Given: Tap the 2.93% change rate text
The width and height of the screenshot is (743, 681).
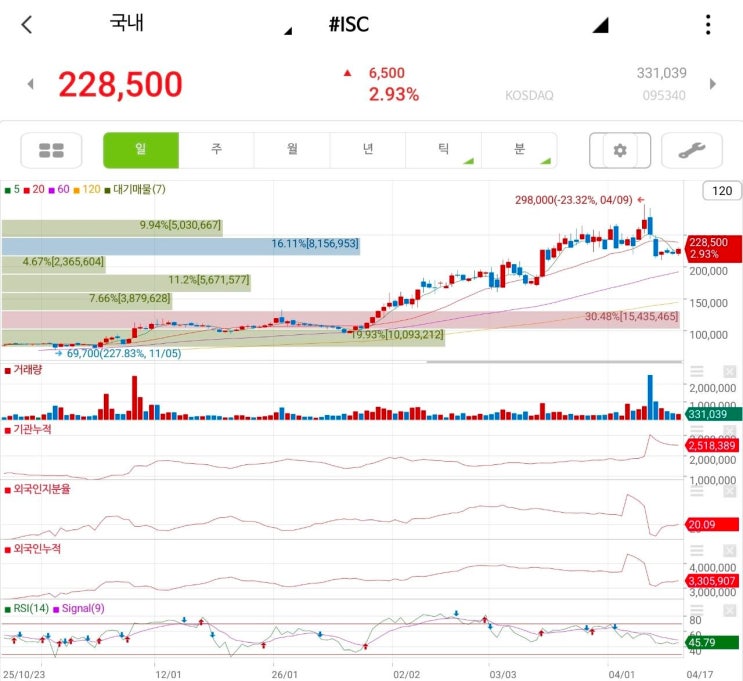Looking at the screenshot, I should coord(394,94).
